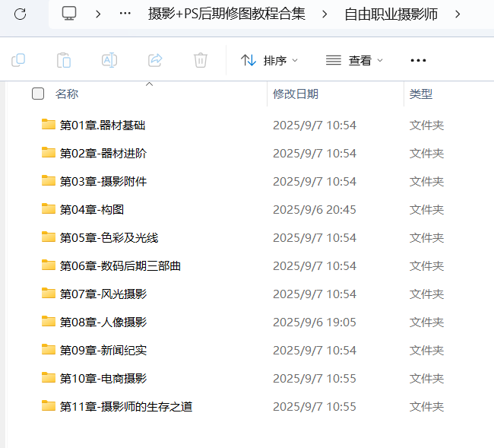Select folder 第11章-摄影师的生存之道
The height and width of the screenshot is (448, 494).
click(125, 406)
